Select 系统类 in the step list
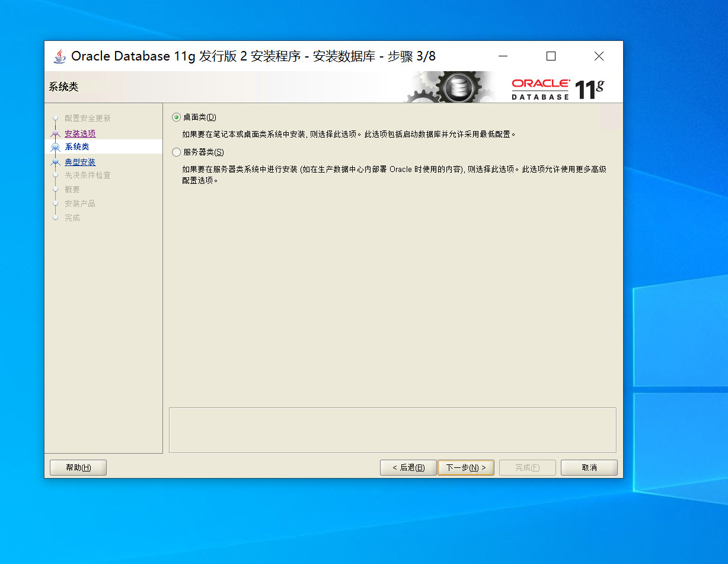Viewport: 728px width, 564px height. coord(77,147)
